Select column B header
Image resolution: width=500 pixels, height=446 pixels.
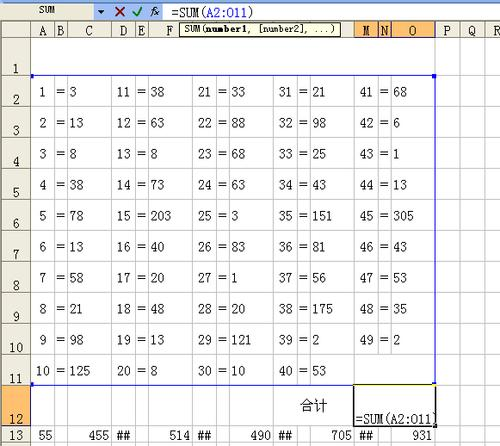tap(61, 31)
